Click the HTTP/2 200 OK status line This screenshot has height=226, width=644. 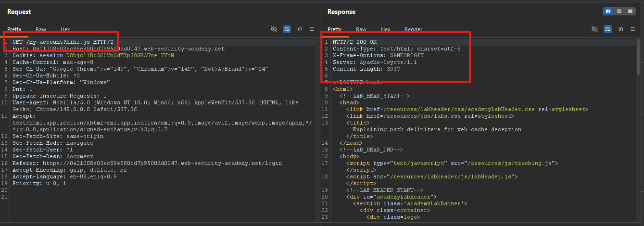pos(355,42)
